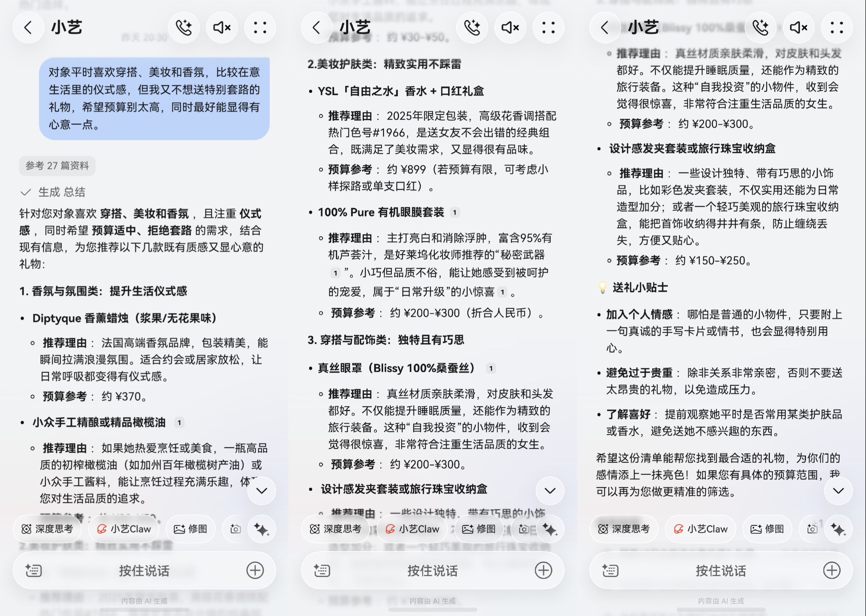The width and height of the screenshot is (866, 616).
Task: Tap the sparkle icon on the blue user message screen
Action: (261, 529)
